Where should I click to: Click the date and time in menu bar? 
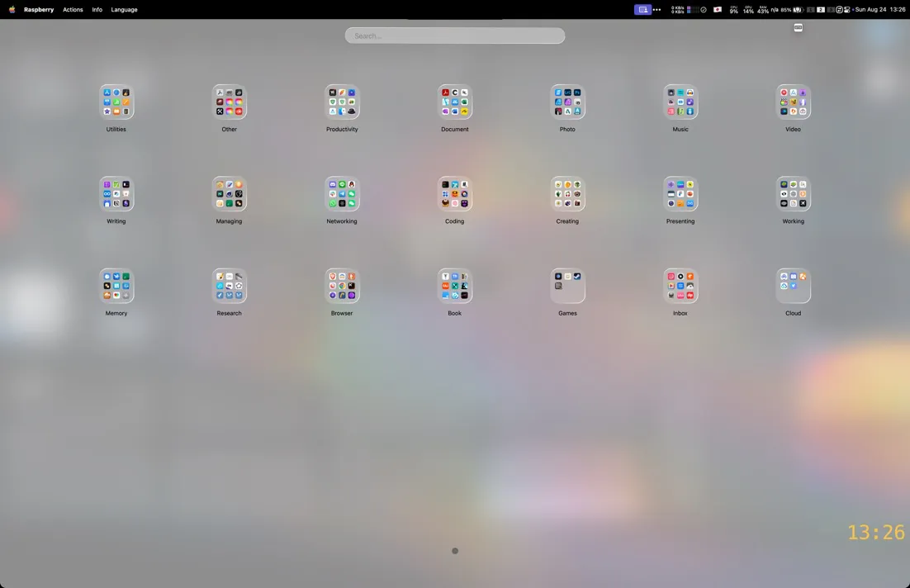click(880, 10)
